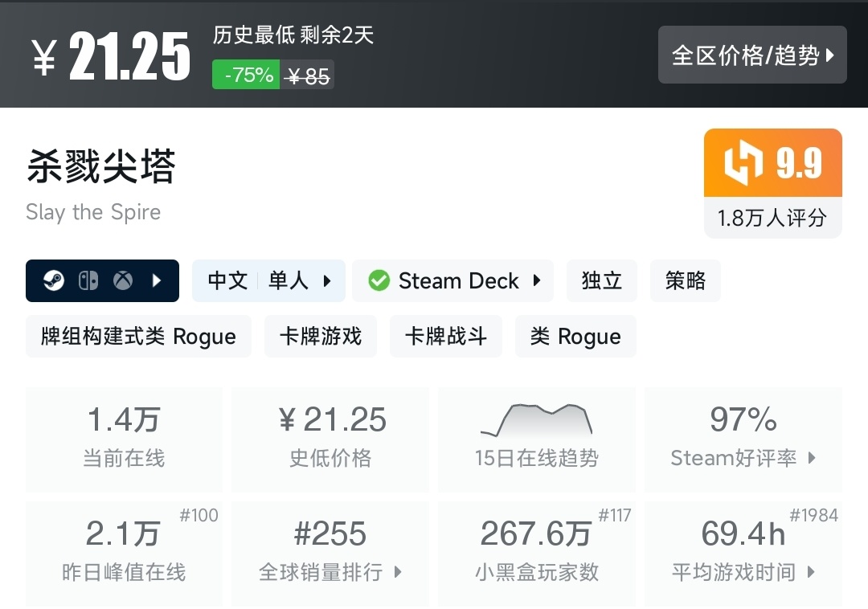Click the Steam platform icon
The width and height of the screenshot is (868, 609).
(54, 280)
